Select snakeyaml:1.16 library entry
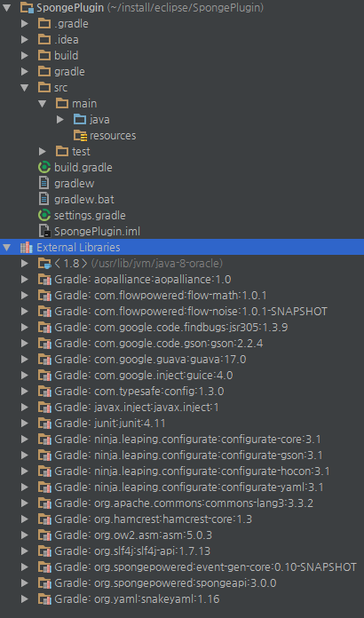The image size is (364, 618). 182,599
